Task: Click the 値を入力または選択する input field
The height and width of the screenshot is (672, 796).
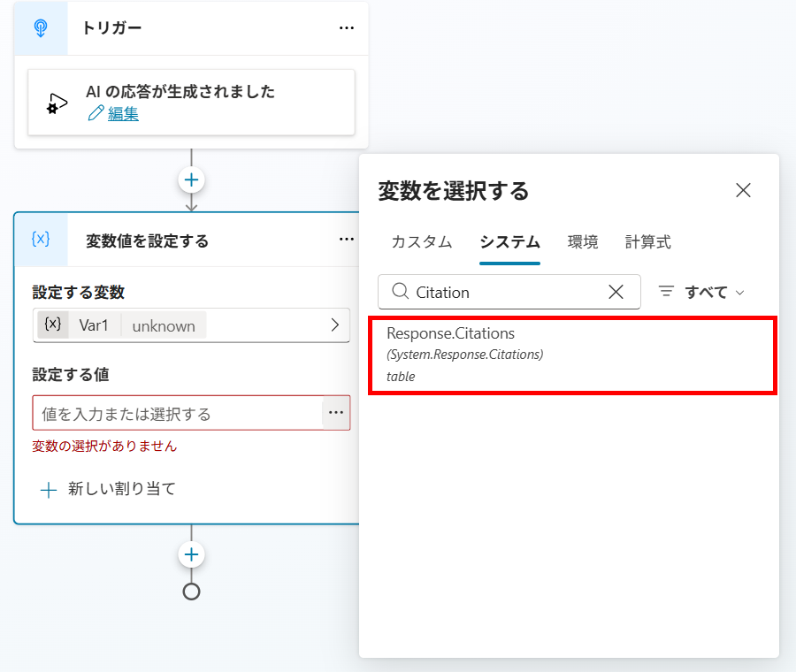Action: (178, 413)
